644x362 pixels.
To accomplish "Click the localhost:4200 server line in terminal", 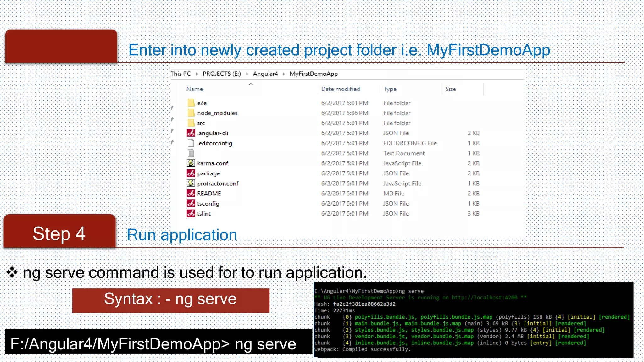I will 420,297.
